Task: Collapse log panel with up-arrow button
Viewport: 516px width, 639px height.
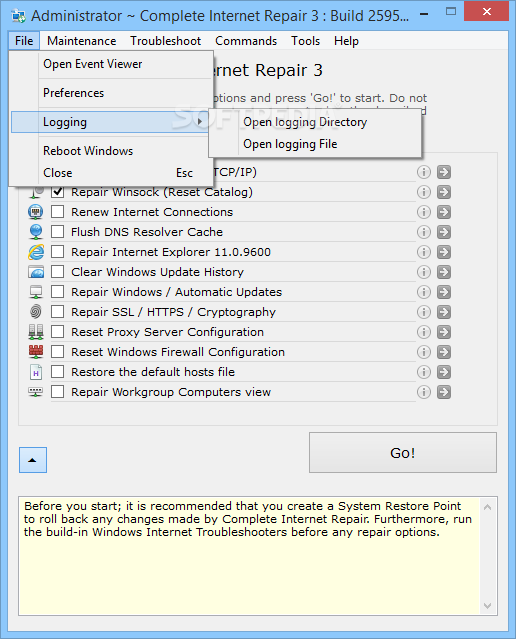Action: [33, 460]
